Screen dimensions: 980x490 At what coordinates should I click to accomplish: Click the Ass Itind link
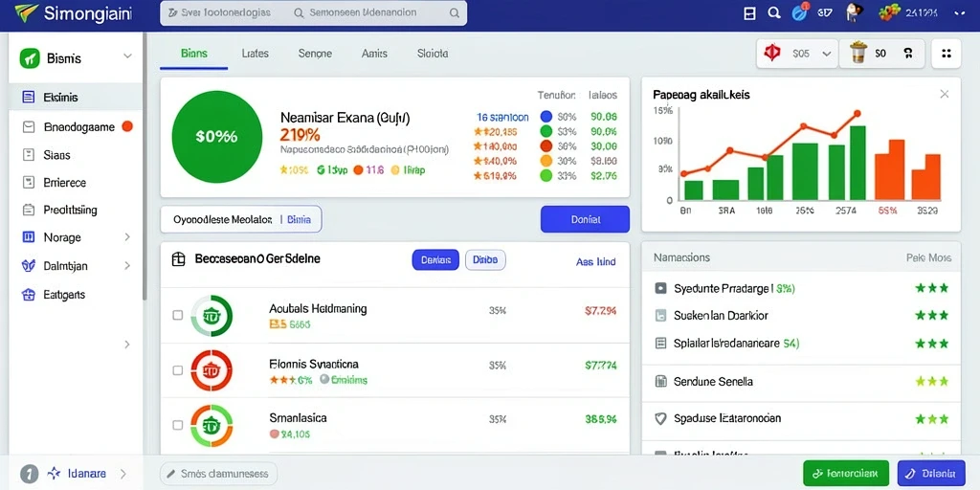point(595,262)
